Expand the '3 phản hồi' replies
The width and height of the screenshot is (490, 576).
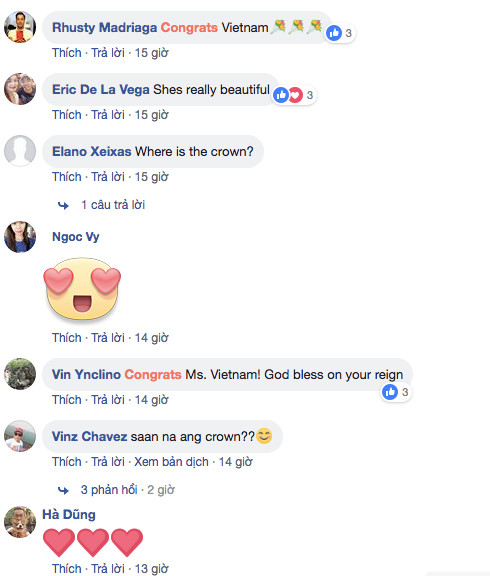click(109, 490)
